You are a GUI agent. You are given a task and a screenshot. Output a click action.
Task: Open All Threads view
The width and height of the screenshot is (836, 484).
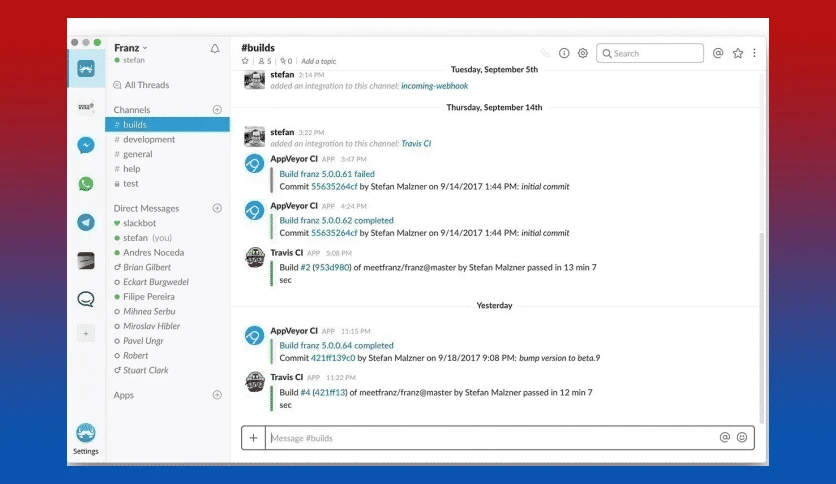pyautogui.click(x=141, y=85)
